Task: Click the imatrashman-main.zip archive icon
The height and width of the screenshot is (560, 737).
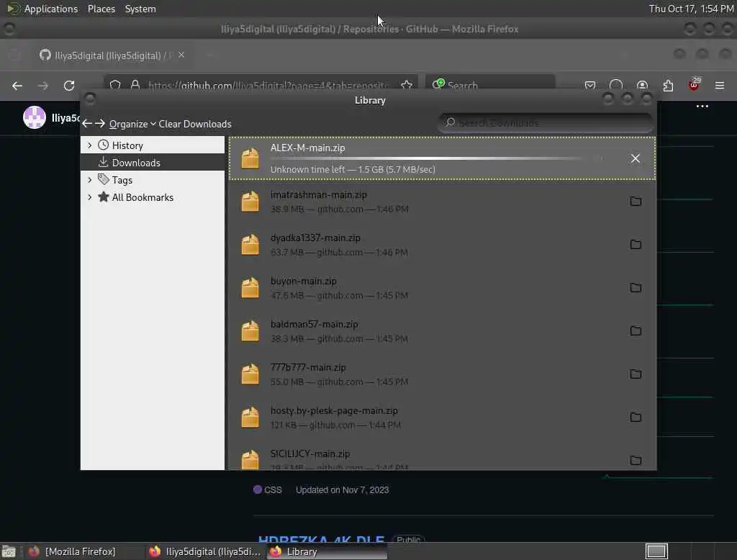Action: (250, 202)
